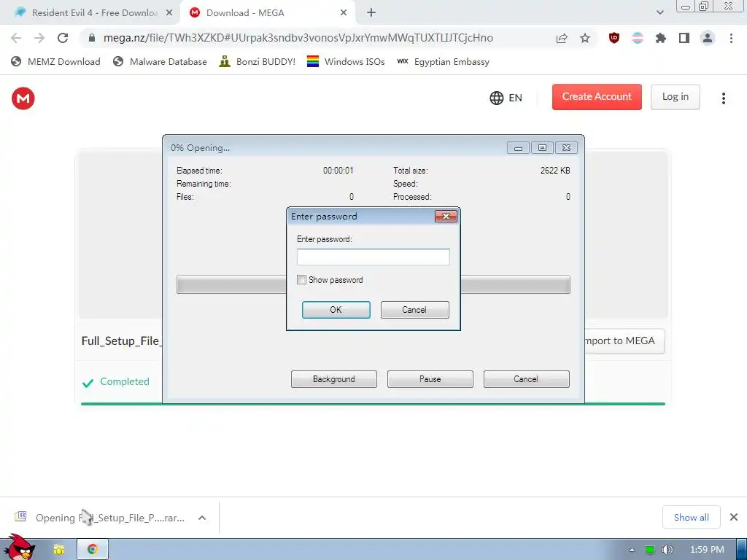Image resolution: width=747 pixels, height=560 pixels.
Task: Click the green system tray icon
Action: (x=649, y=550)
